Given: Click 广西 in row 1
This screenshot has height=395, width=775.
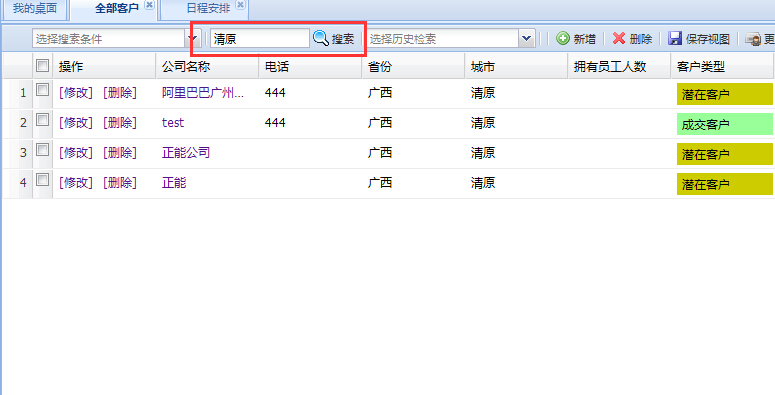Looking at the screenshot, I should tap(380, 93).
